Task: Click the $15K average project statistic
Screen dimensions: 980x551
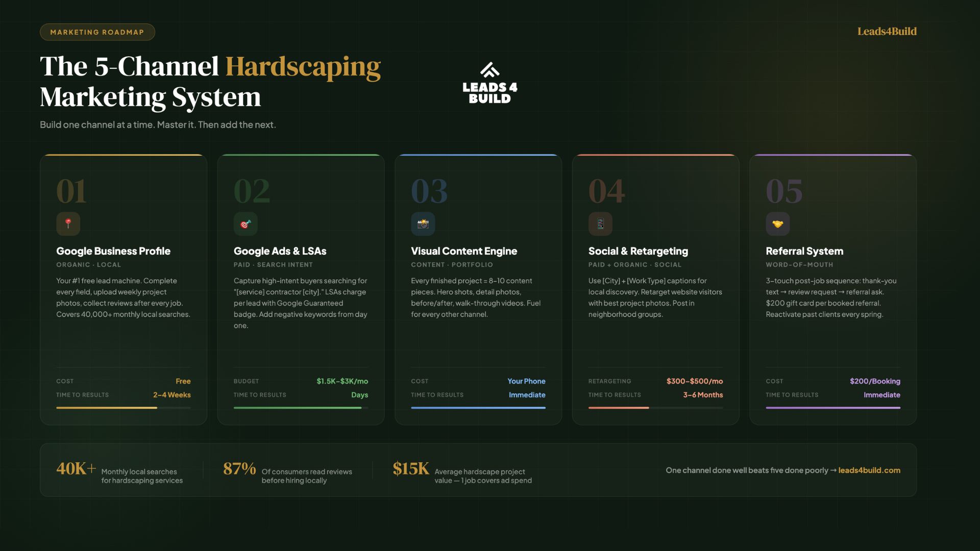Action: click(x=411, y=468)
